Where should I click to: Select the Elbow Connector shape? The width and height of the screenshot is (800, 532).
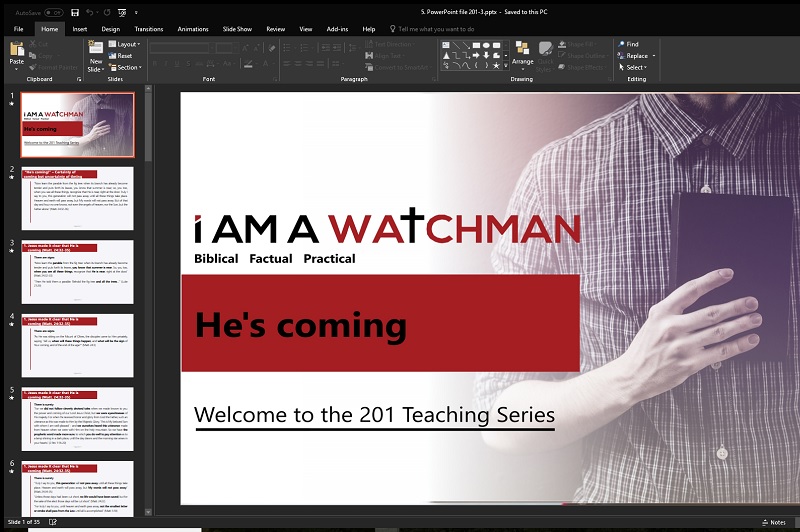[456, 55]
